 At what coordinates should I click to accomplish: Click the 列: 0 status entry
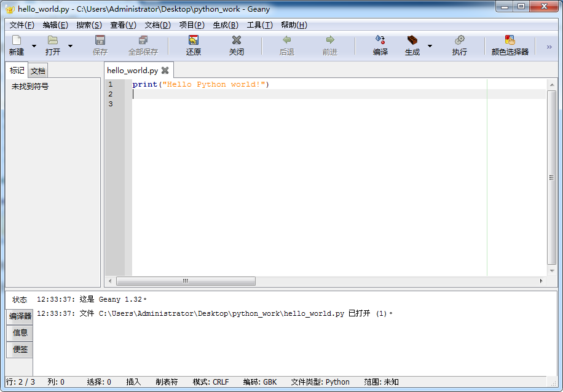tap(56, 382)
